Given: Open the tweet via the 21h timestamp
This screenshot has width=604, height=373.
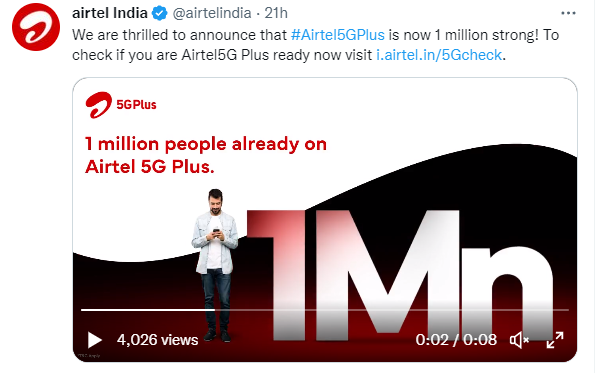Looking at the screenshot, I should [x=276, y=13].
